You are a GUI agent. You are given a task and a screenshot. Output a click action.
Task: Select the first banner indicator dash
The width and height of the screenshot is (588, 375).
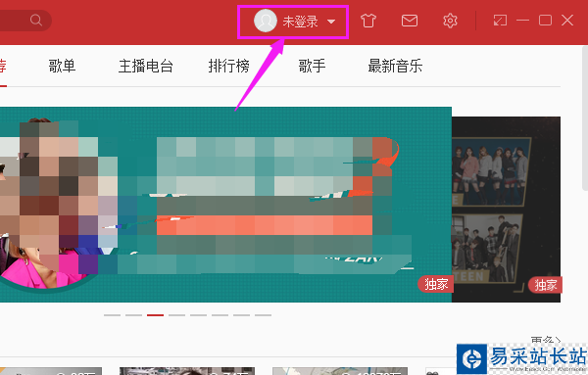pyautogui.click(x=112, y=315)
